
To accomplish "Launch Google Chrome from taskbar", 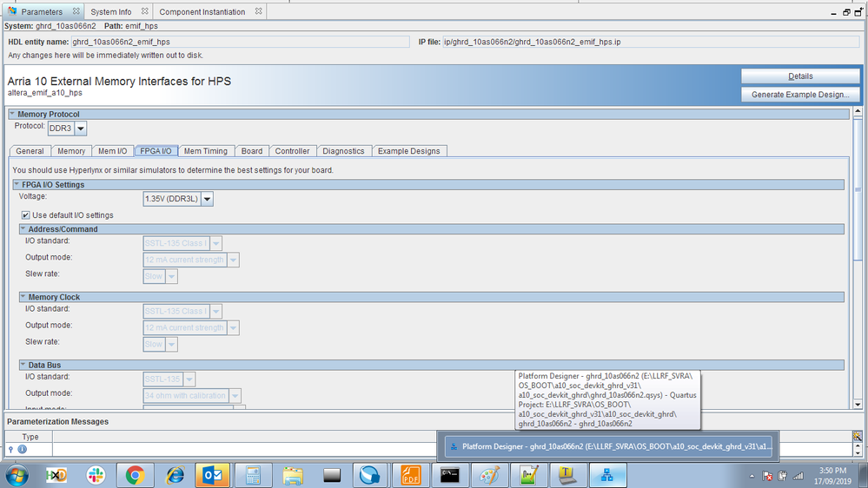I will tap(135, 475).
